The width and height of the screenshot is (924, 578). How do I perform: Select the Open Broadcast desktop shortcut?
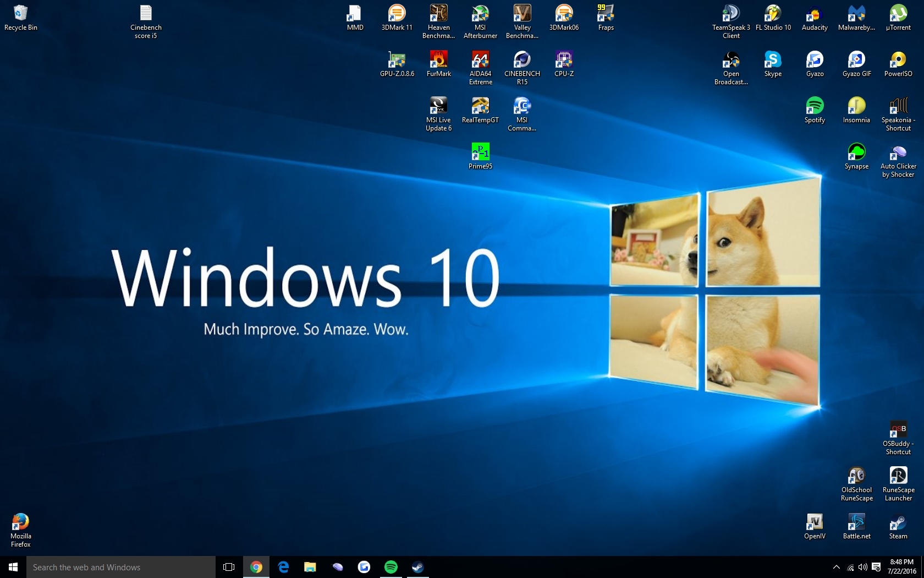point(731,68)
